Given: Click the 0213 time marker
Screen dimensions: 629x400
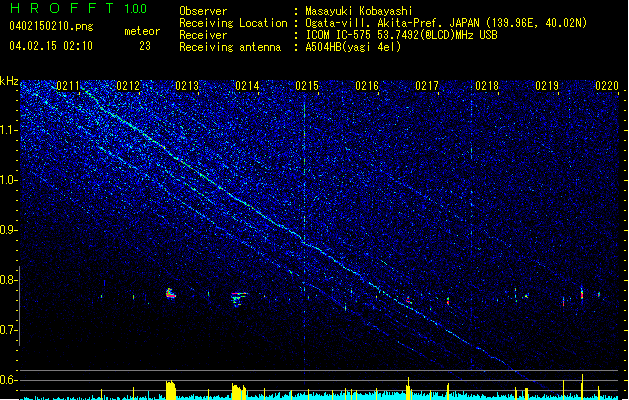Looking at the screenshot, I should [x=187, y=86].
